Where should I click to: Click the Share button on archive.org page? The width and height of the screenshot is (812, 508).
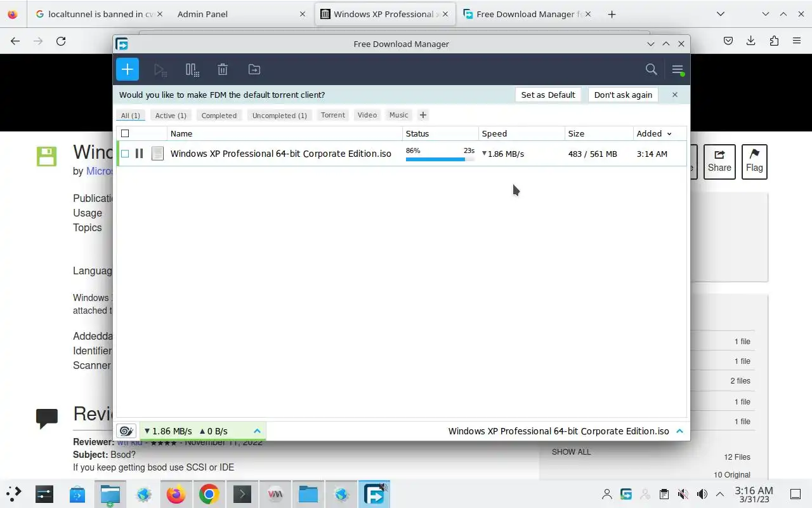719,161
